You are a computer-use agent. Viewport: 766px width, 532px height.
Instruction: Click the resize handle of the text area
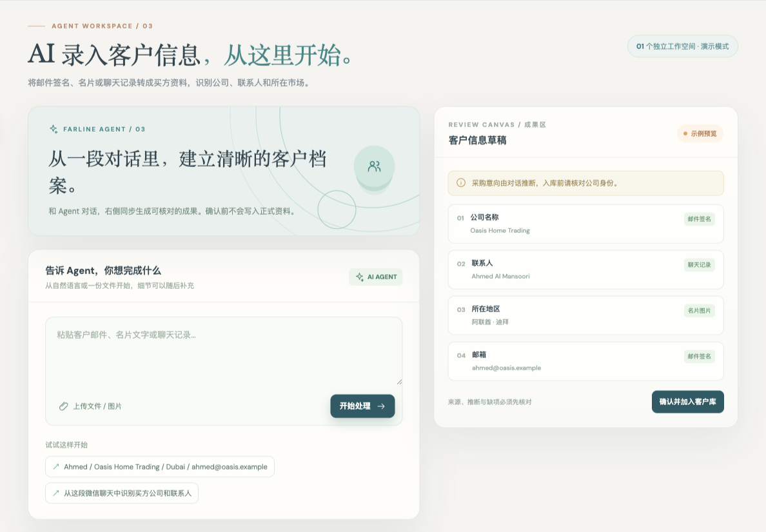[399, 382]
